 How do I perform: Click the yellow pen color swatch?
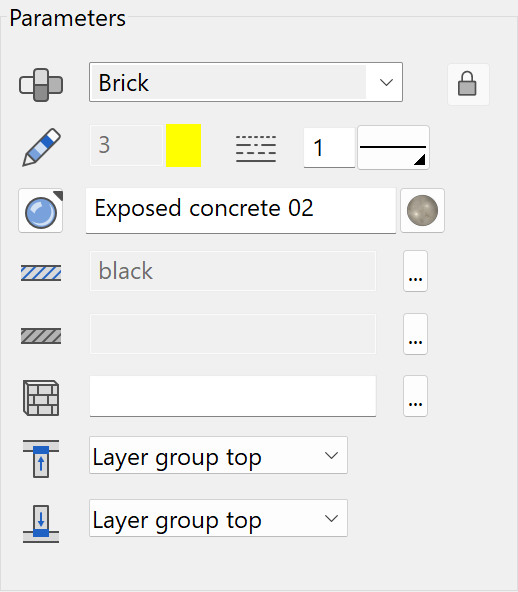click(183, 145)
